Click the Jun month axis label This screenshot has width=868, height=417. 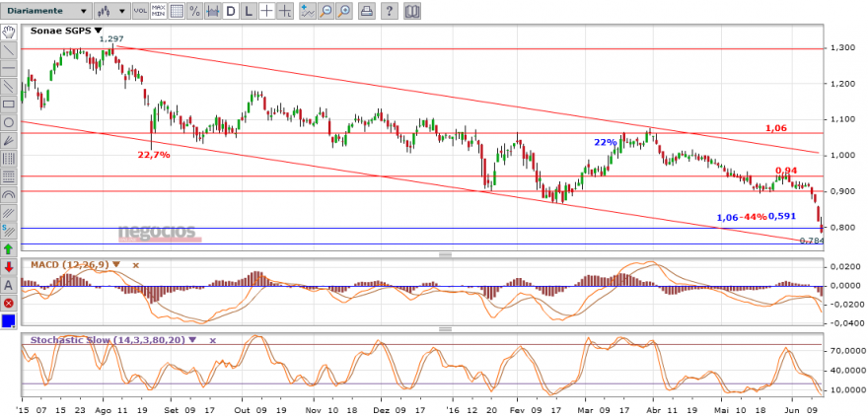click(x=792, y=411)
